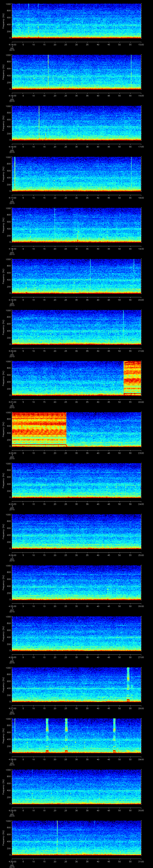
Task: Click the spectrogram panel starting at 4:24:00
Action: (76, 532)
